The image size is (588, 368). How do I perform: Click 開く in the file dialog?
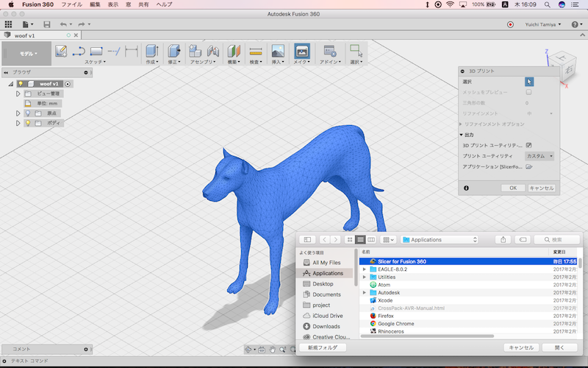pos(559,347)
